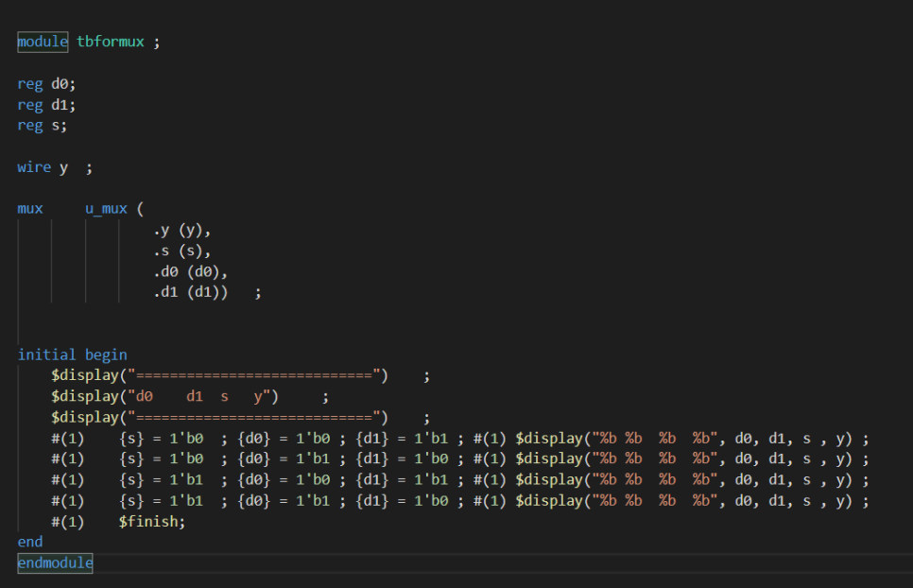
Task: Click the highlighted 'endmodule' keyword
Action: [56, 563]
